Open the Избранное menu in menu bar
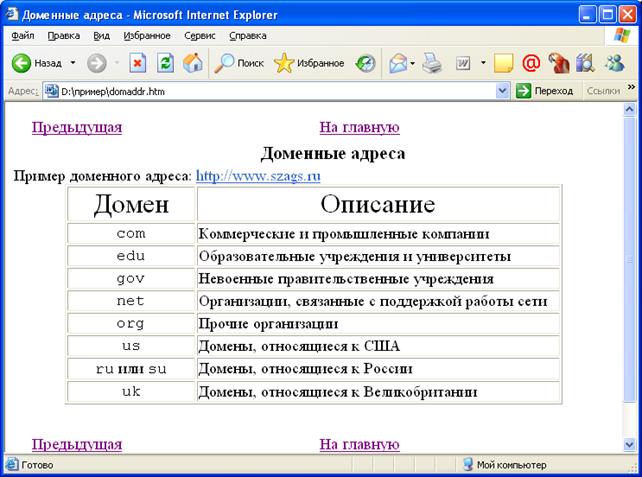 147,35
